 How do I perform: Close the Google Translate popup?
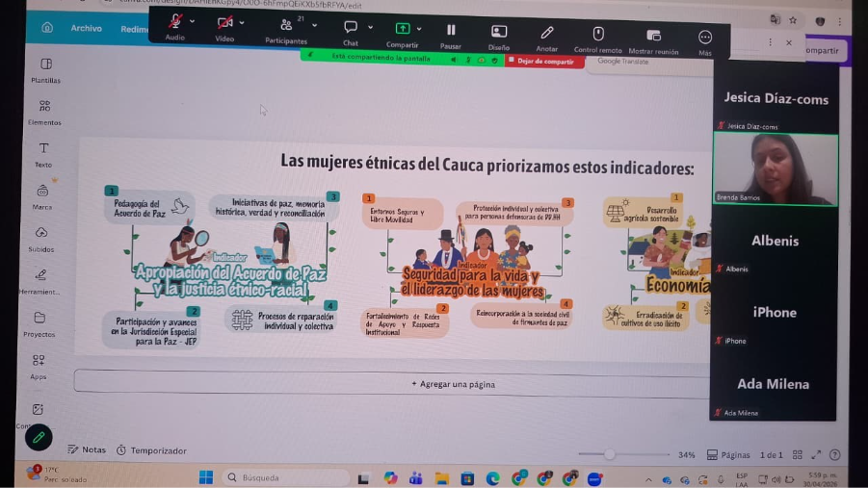coord(789,42)
